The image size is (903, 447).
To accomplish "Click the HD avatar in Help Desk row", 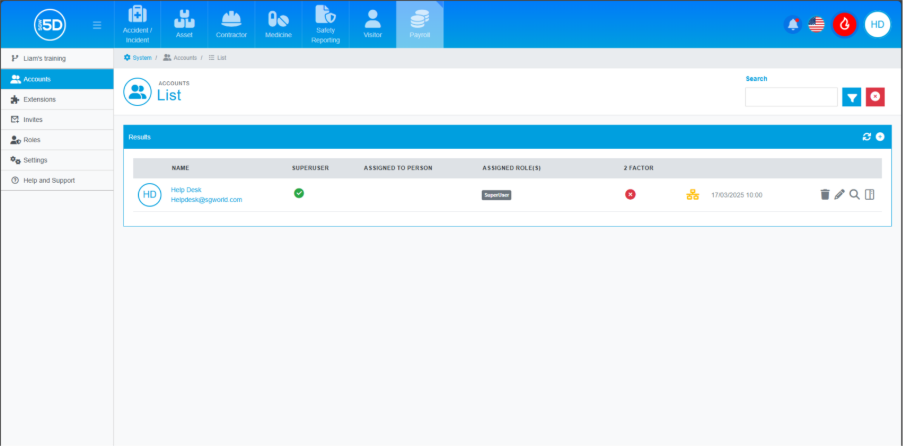I will click(x=150, y=195).
